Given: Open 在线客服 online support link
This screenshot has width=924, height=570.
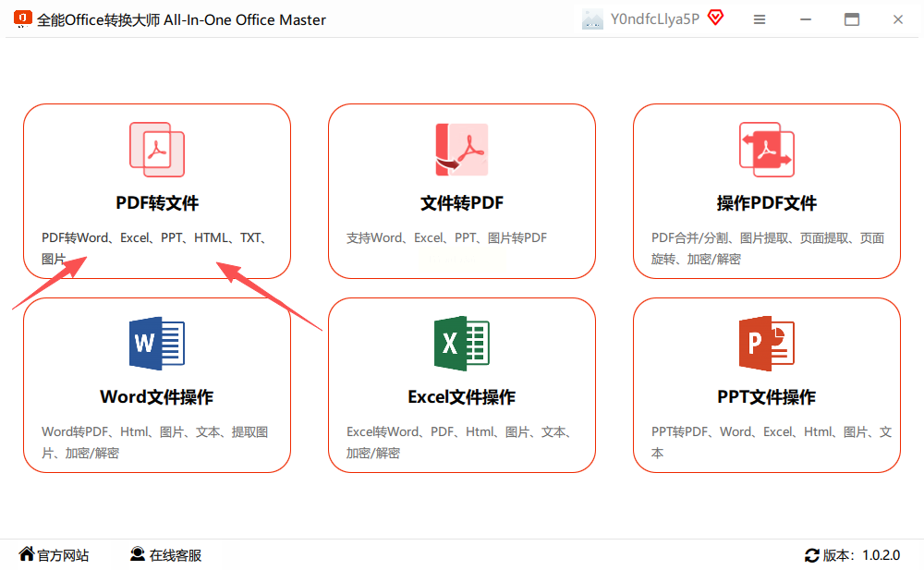Looking at the screenshot, I should [x=176, y=555].
